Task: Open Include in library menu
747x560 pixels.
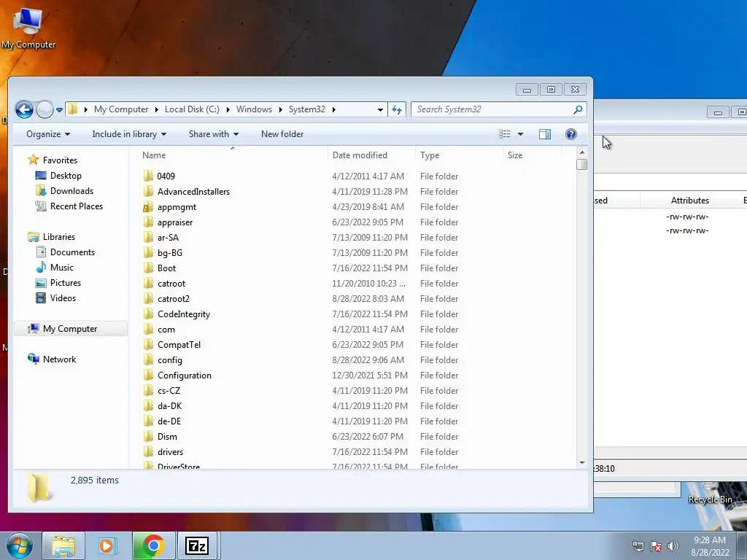Action: tap(129, 134)
